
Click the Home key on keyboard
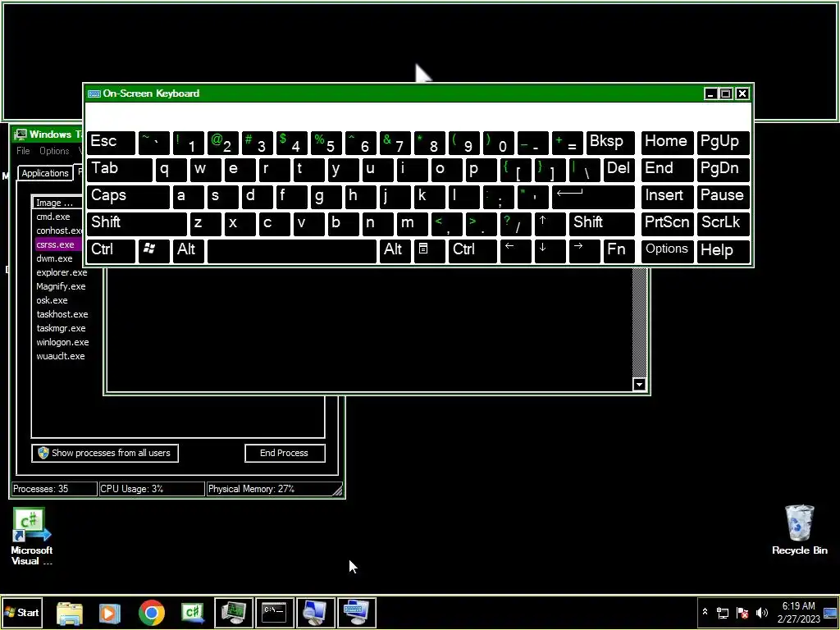tap(667, 143)
